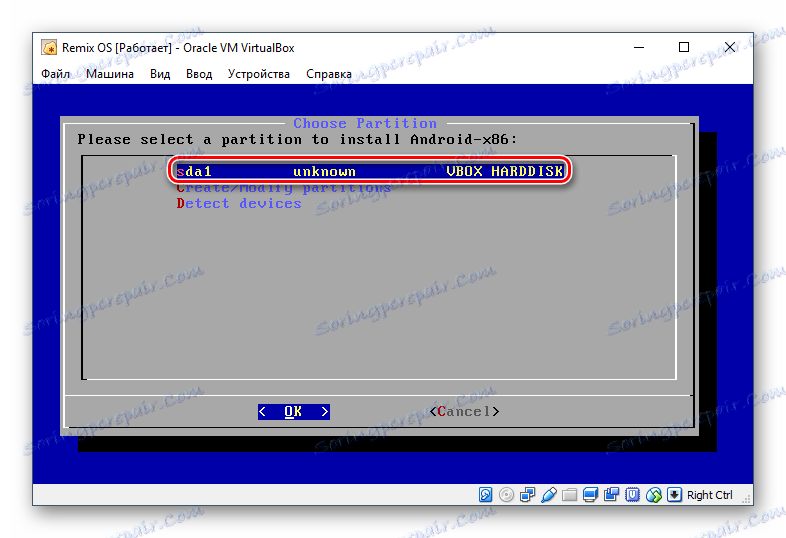Open the Вид menu

tap(160, 74)
